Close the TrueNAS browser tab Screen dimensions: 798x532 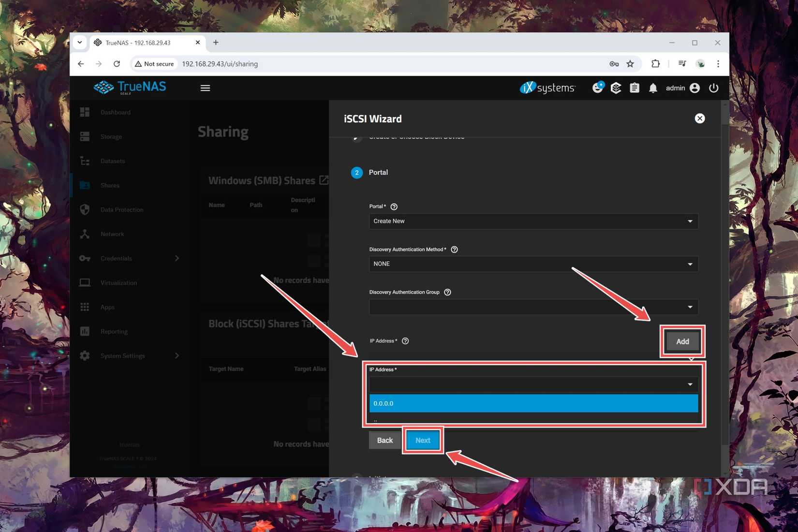click(x=198, y=43)
